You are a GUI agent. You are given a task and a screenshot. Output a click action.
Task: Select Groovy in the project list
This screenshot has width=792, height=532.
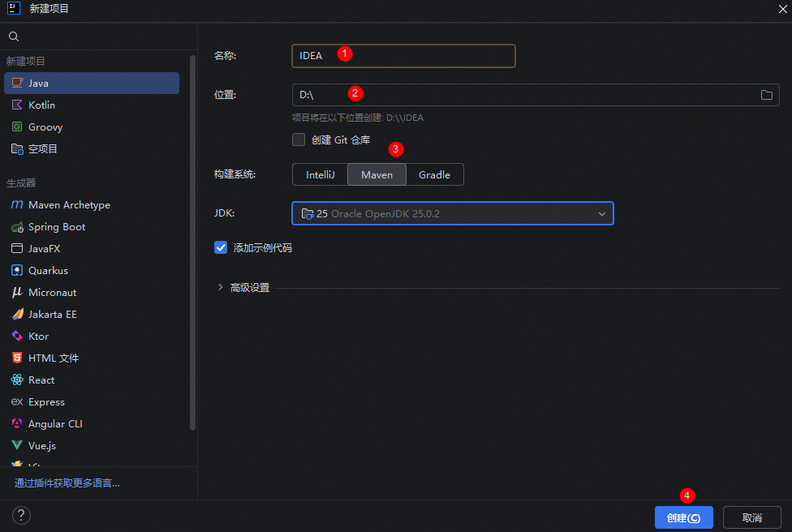click(92, 127)
